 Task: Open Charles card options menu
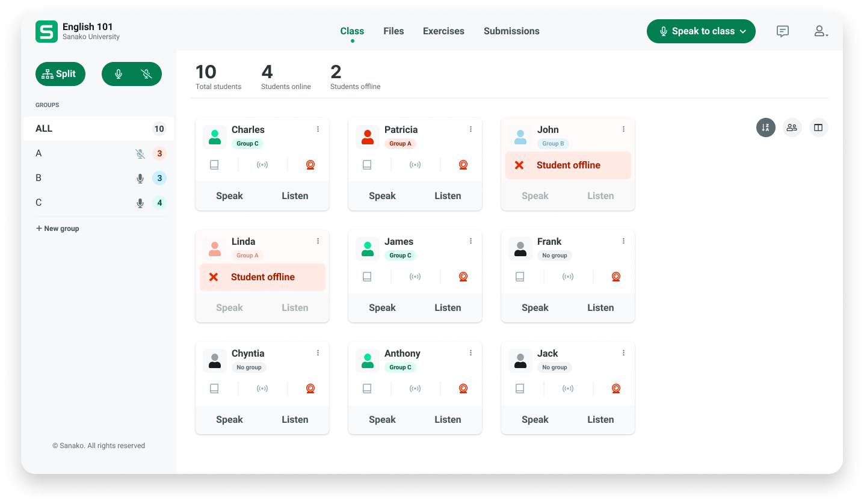click(x=318, y=129)
